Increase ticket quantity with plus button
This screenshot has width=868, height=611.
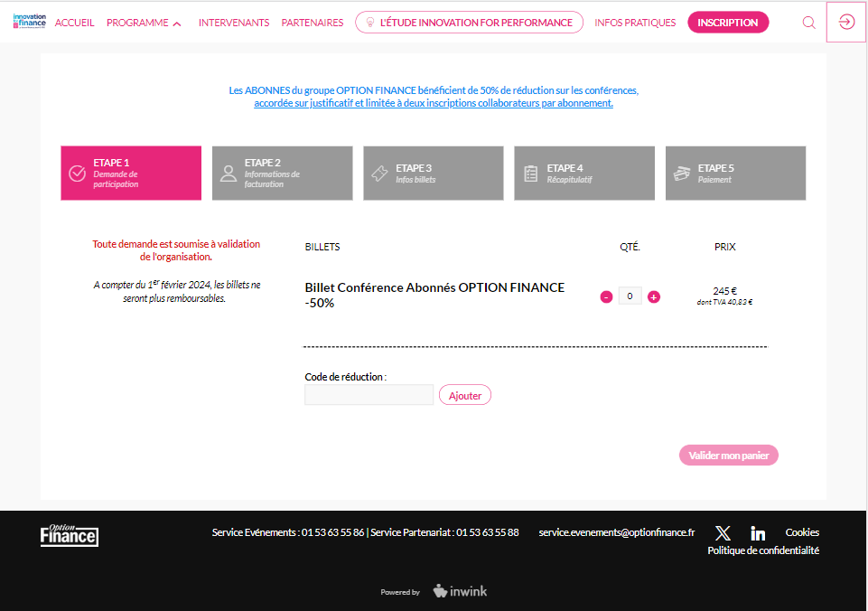[x=654, y=297]
